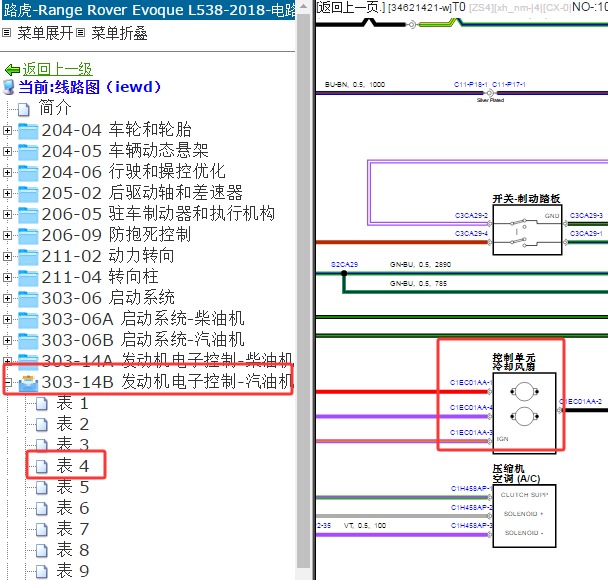This screenshot has height=580, width=608.
Task: Click the folder icon for 303-06A 启动系统-柴油机
Action: click(x=28, y=320)
